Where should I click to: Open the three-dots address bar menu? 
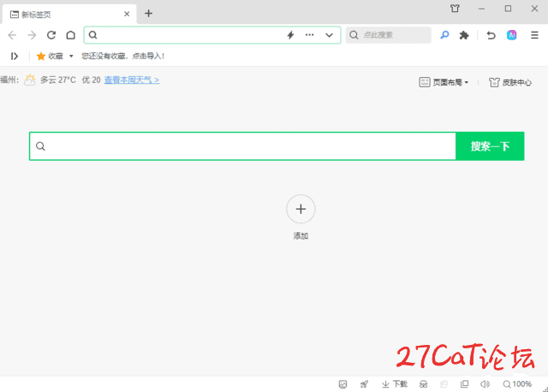[x=310, y=35]
